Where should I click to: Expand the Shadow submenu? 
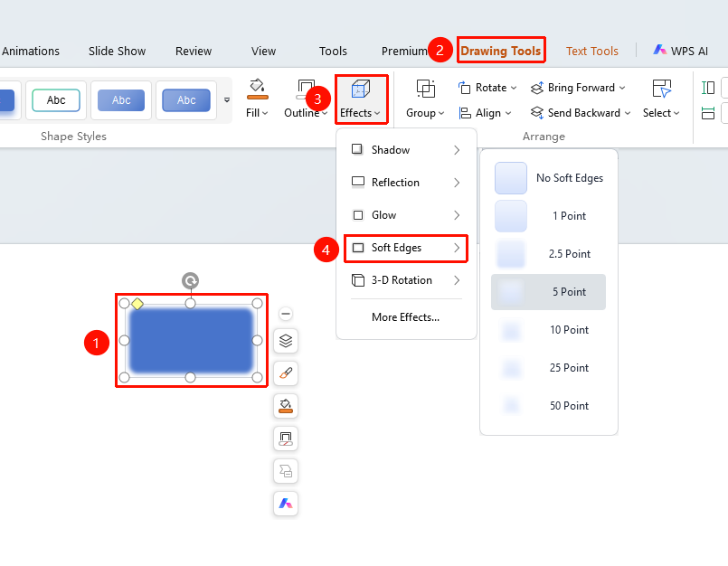(406, 149)
